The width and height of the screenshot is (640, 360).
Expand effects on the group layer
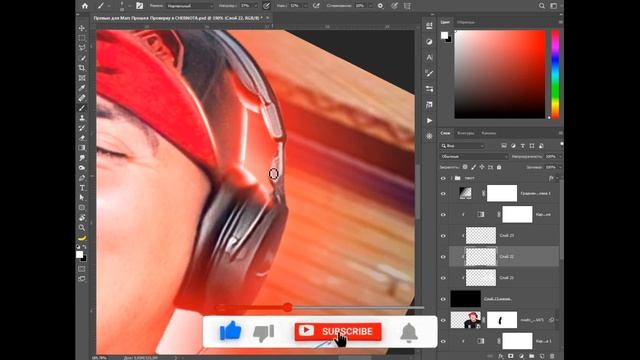coord(558,178)
